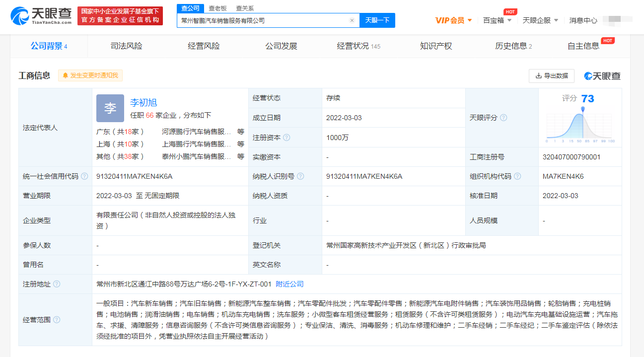This screenshot has height=357, width=644.
Task: Click the help icon beside 注册地址
Action: [x=57, y=284]
